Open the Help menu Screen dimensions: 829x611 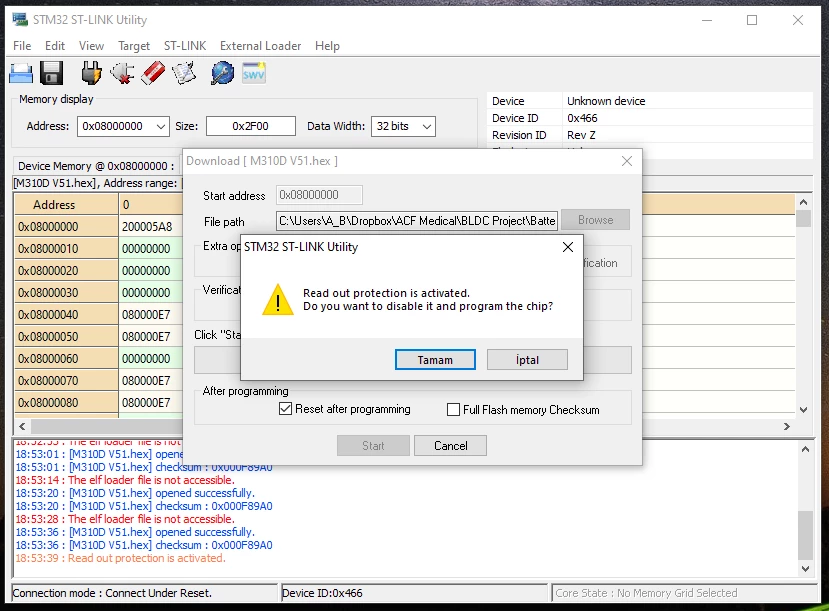click(x=327, y=46)
